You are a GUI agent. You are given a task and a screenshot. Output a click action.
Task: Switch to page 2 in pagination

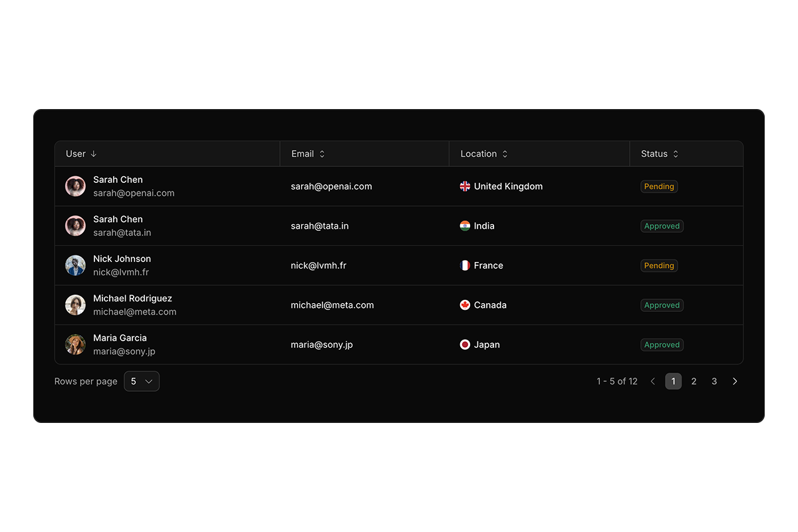point(694,381)
